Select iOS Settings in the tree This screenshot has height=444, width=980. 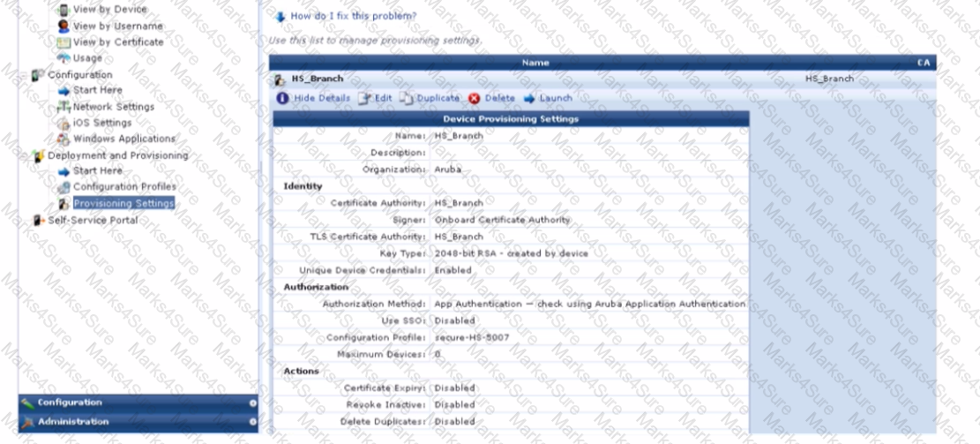tap(101, 124)
